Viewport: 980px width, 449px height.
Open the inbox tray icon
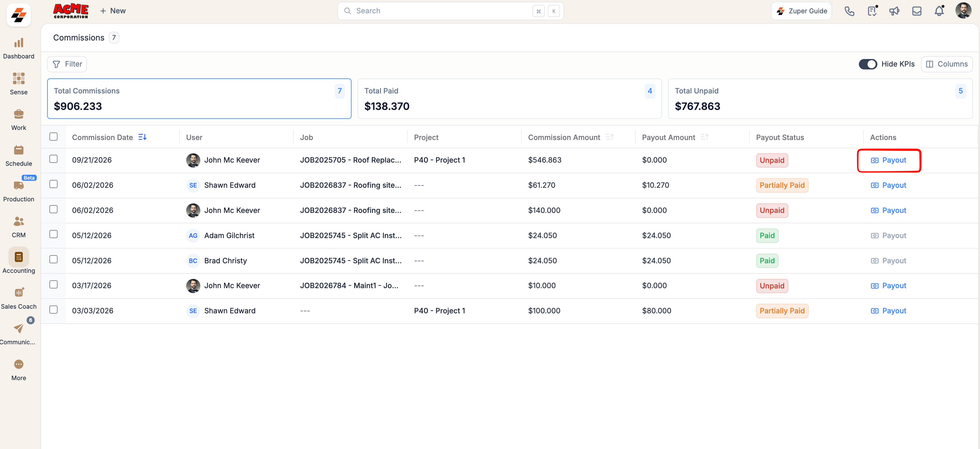point(917,11)
